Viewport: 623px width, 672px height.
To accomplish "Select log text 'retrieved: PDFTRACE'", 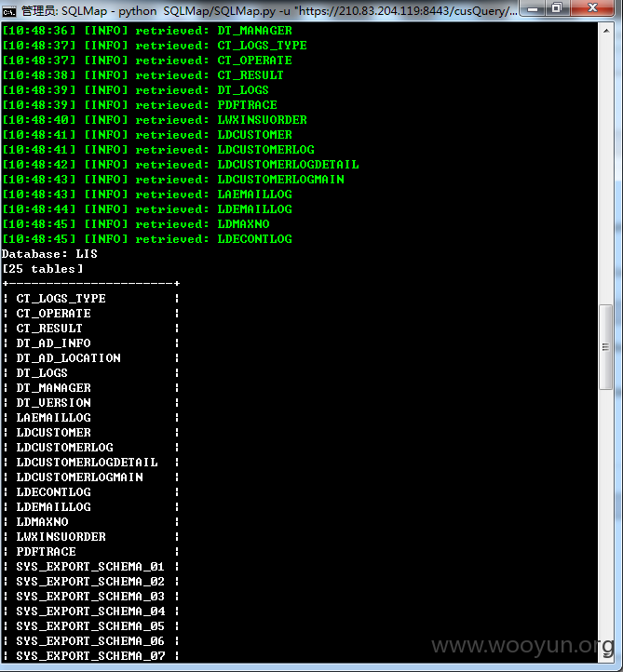I will (206, 105).
